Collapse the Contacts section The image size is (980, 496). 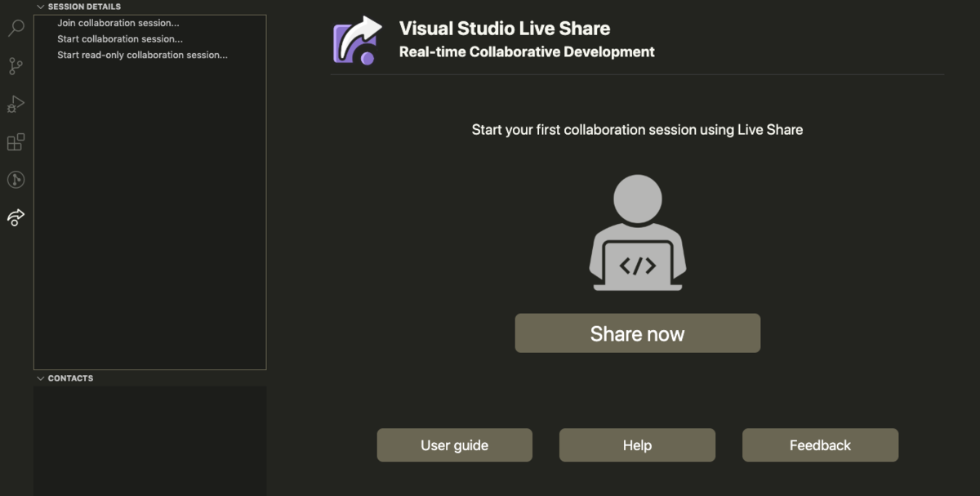(x=41, y=378)
